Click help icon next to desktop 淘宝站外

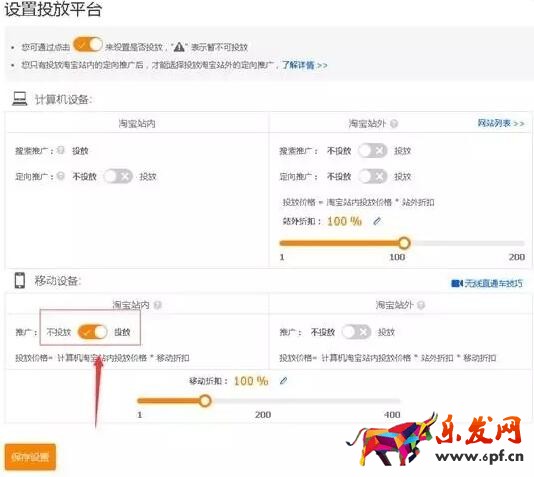pyautogui.click(x=394, y=124)
